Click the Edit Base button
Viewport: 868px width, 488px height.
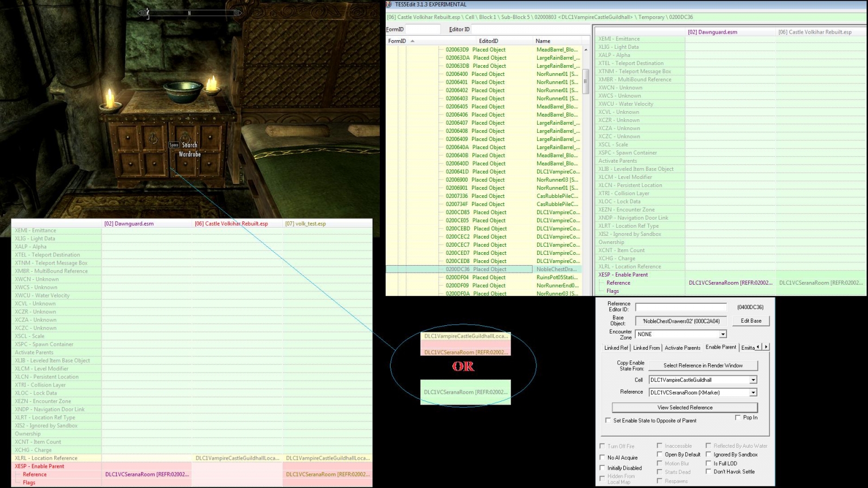coord(751,321)
